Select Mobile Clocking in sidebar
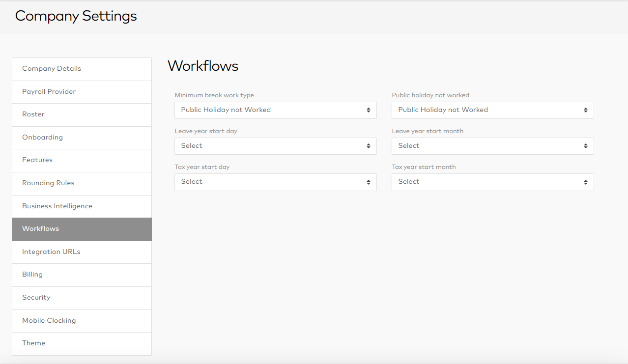The height and width of the screenshot is (364, 628). point(82,321)
